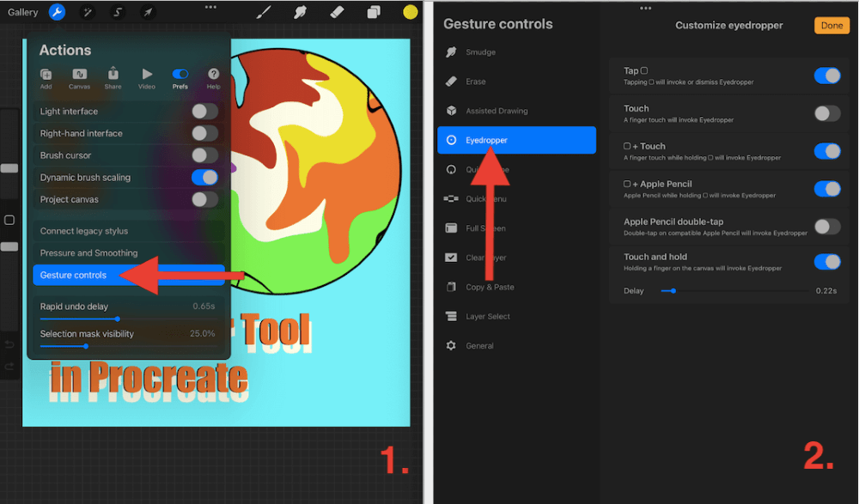Tap the Done button
859x504 pixels.
pyautogui.click(x=831, y=25)
